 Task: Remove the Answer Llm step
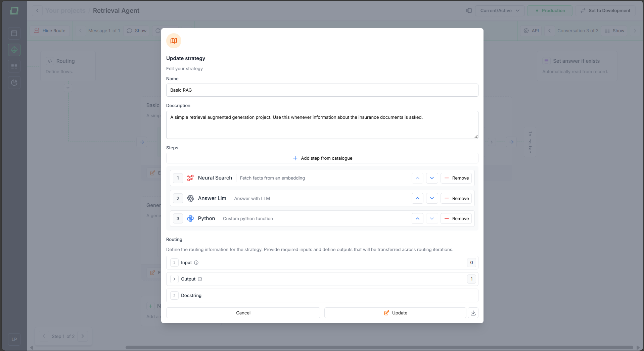click(x=456, y=198)
